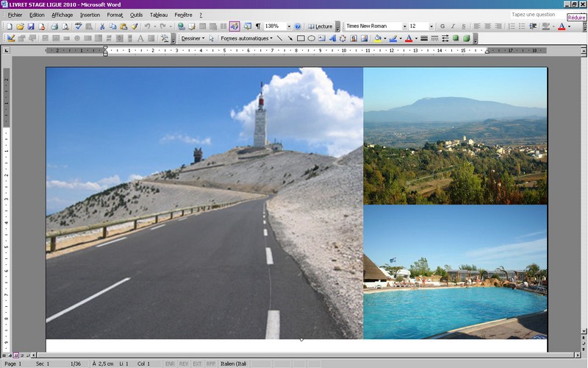Screen dimensions: 588x368
Task: Open the 138% zoom dropdown
Action: pyautogui.click(x=289, y=26)
